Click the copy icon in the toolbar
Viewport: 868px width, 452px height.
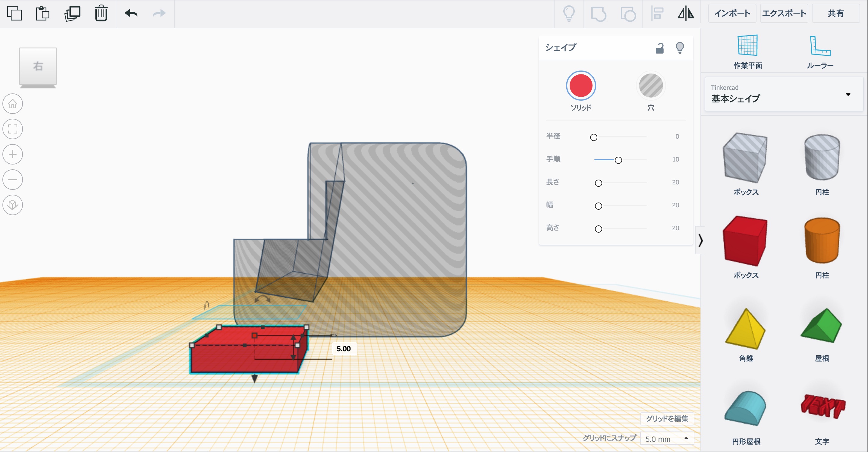tap(14, 14)
